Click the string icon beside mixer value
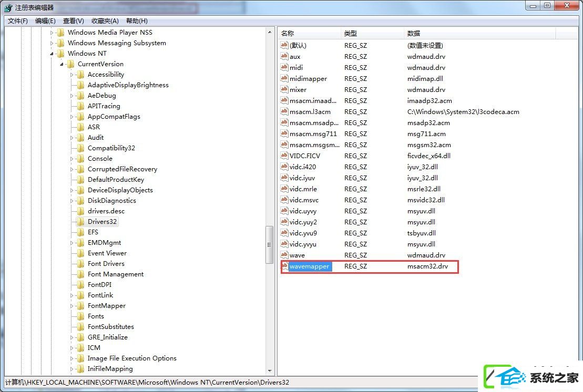Image resolution: width=583 pixels, height=392 pixels. pyautogui.click(x=284, y=89)
